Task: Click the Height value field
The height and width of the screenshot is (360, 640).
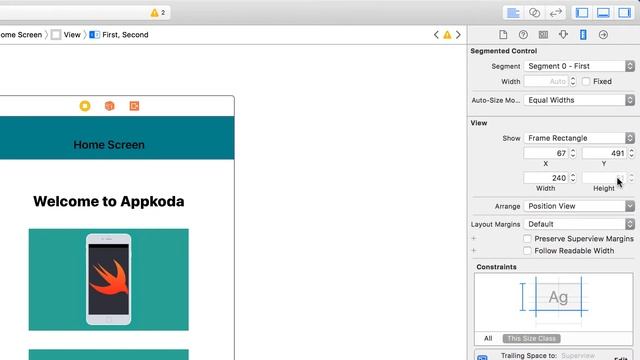Action: 605,178
